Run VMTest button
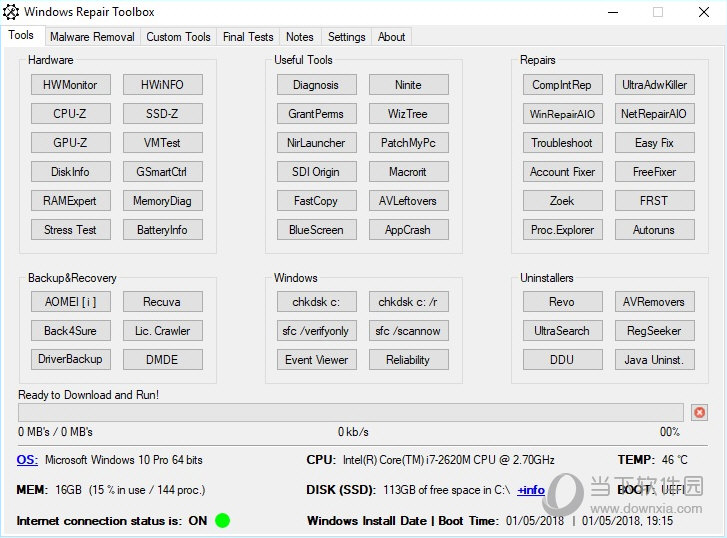The width and height of the screenshot is (727, 538). tap(162, 143)
